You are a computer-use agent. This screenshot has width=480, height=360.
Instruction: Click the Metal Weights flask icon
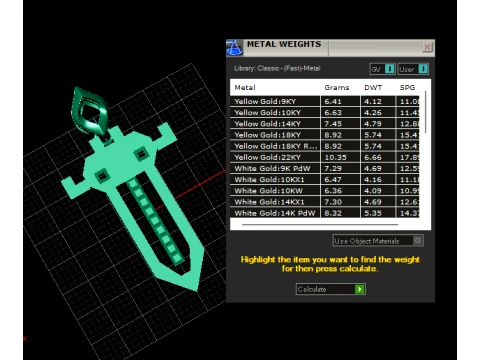tap(234, 48)
